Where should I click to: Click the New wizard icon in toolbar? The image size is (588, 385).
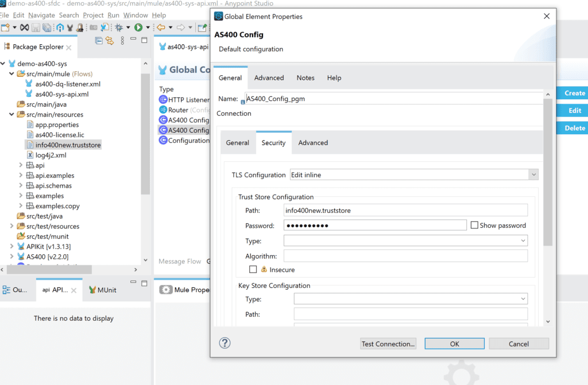pyautogui.click(x=5, y=28)
